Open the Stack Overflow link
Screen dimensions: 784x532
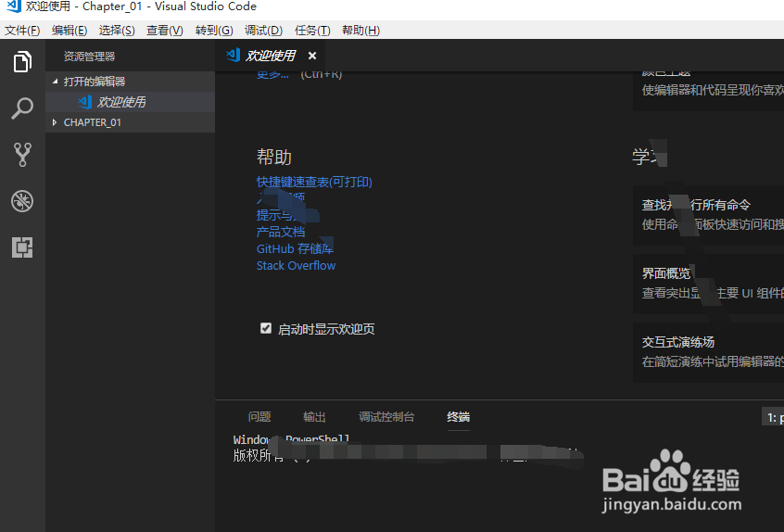point(296,265)
